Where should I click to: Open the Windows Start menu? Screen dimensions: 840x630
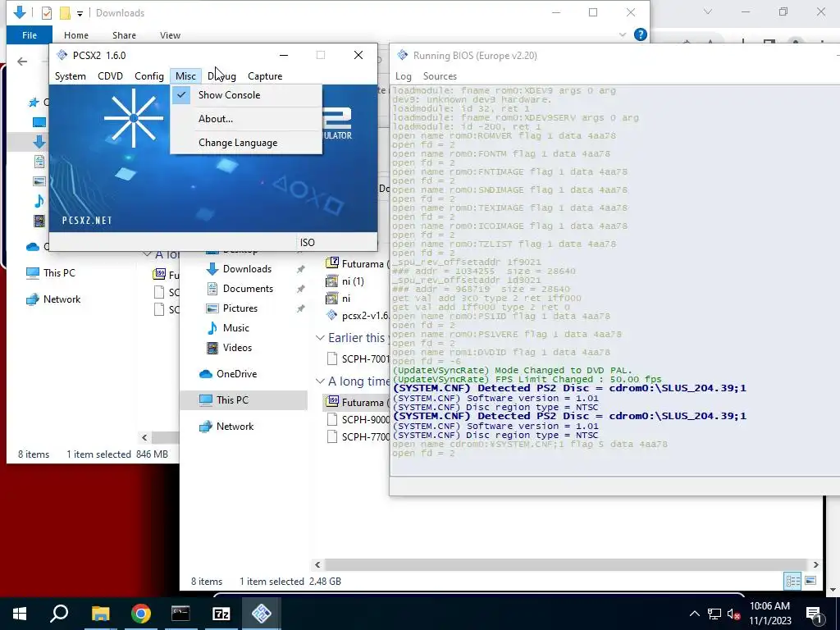pos(20,614)
